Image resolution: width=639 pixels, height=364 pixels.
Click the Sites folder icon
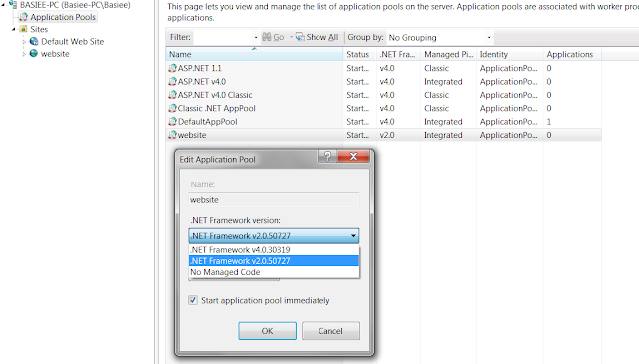(24, 29)
